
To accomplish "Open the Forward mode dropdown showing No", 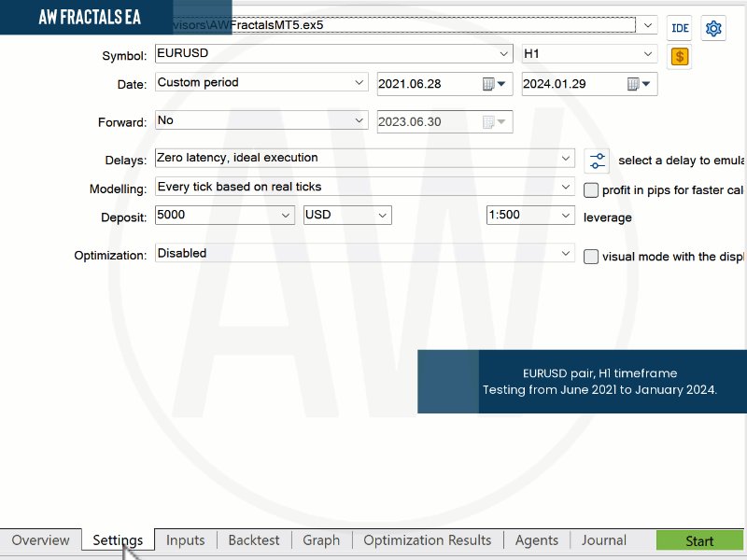I will (x=359, y=120).
